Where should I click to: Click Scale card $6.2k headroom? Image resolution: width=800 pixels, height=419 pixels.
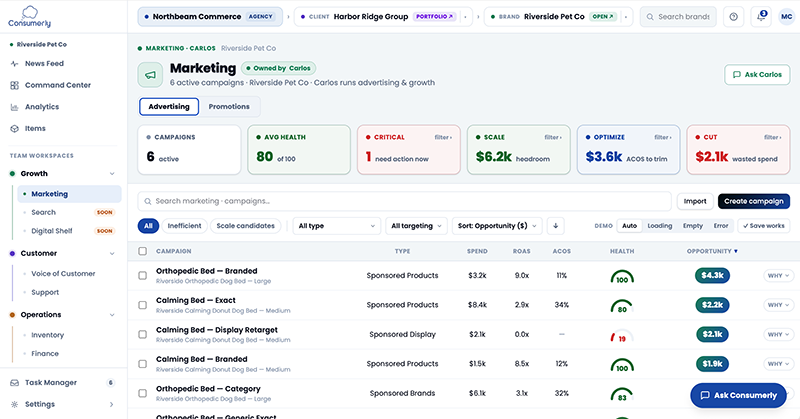click(518, 150)
